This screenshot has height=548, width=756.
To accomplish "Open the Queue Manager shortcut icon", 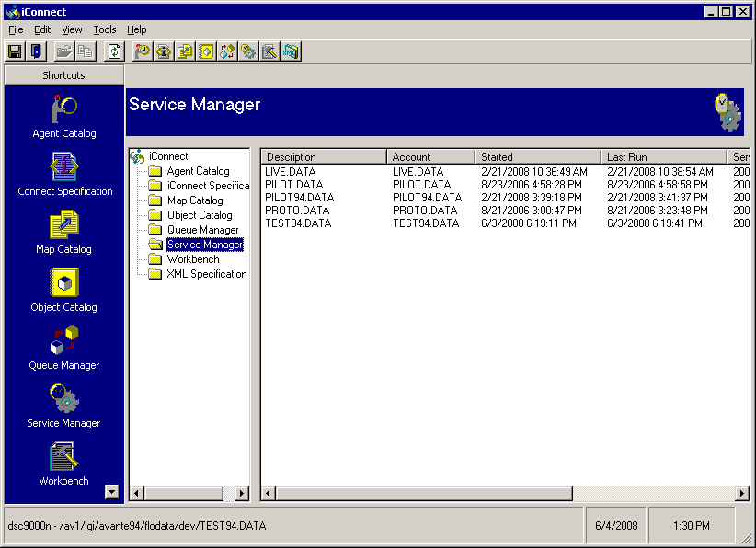I will (x=64, y=341).
